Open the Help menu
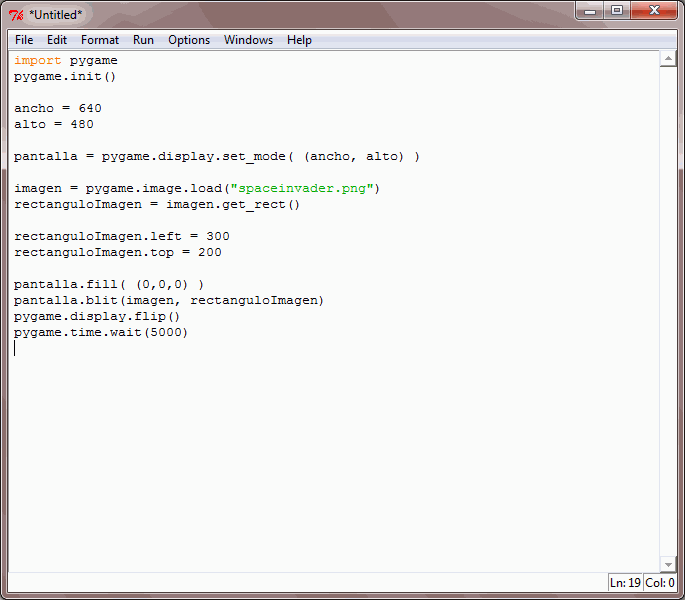685x600 pixels. pyautogui.click(x=299, y=40)
